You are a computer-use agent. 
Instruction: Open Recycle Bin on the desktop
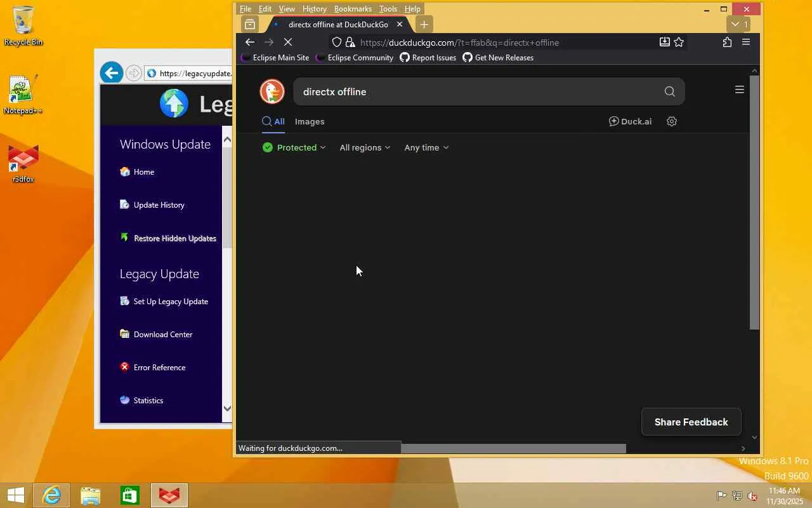point(23,27)
